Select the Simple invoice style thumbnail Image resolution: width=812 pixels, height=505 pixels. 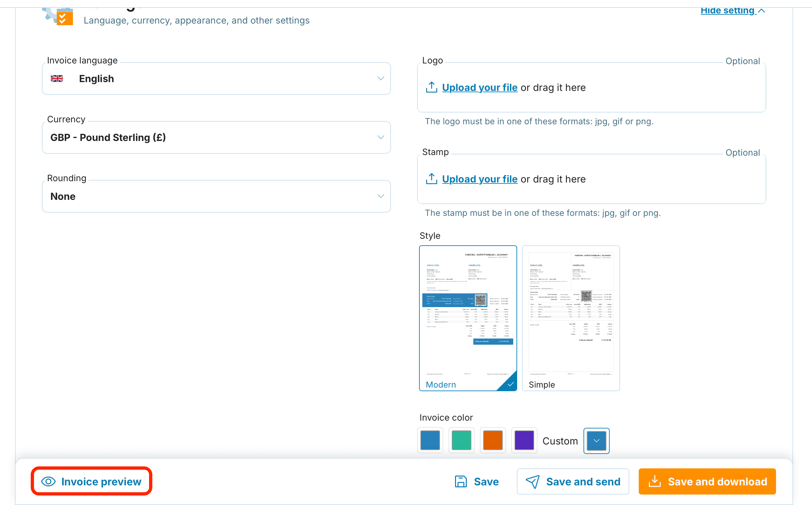click(x=571, y=318)
